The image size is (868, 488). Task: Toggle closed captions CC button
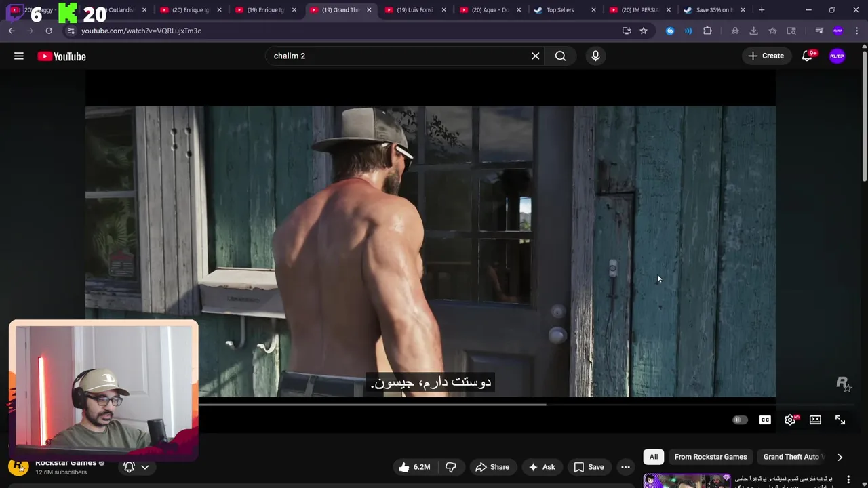(x=765, y=420)
